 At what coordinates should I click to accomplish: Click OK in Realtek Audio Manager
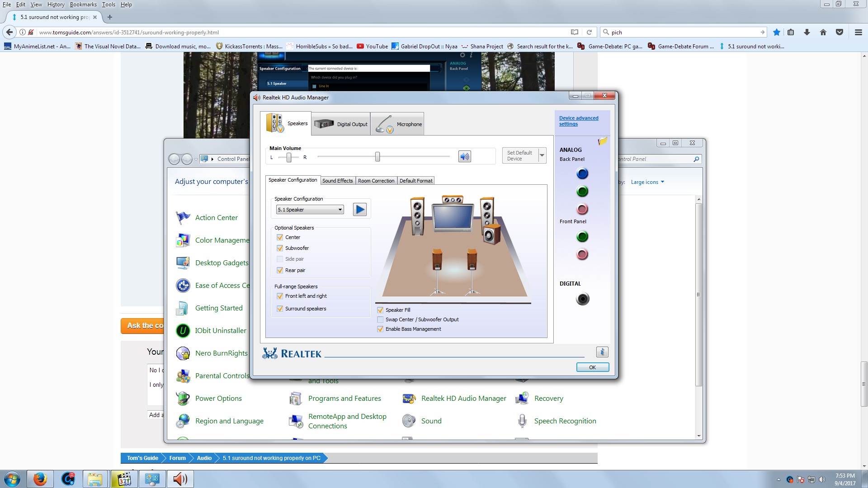592,367
